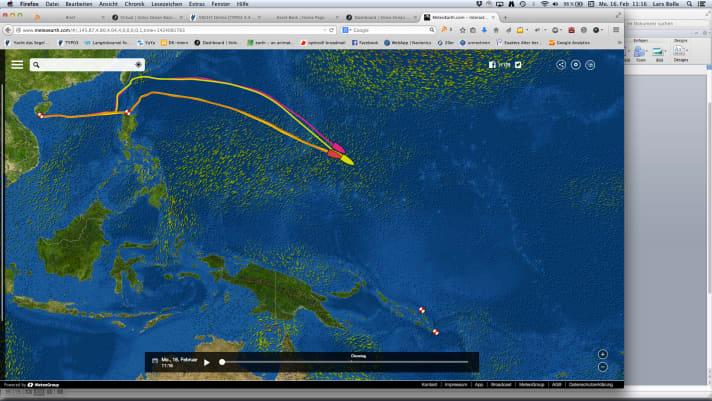Click the Twitter share icon
The image size is (712, 401).
pyautogui.click(x=518, y=64)
